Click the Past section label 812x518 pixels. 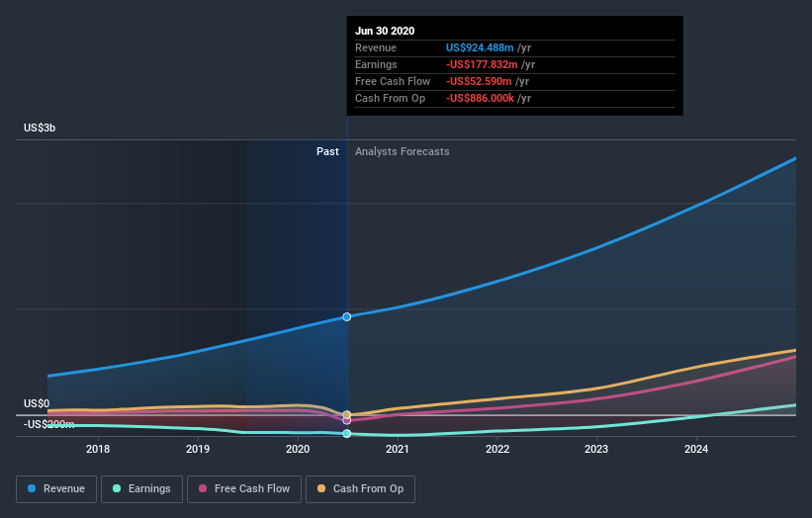[327, 151]
